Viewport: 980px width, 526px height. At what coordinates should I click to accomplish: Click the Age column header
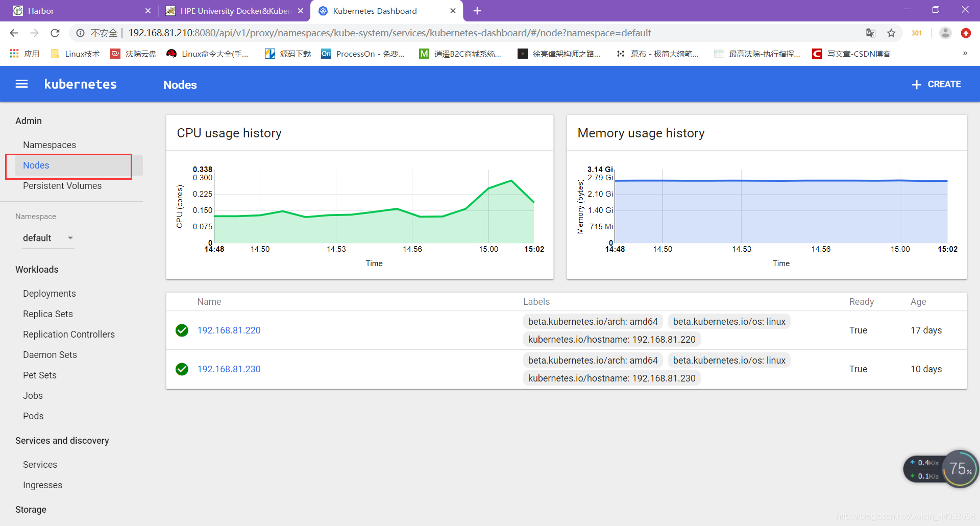918,302
